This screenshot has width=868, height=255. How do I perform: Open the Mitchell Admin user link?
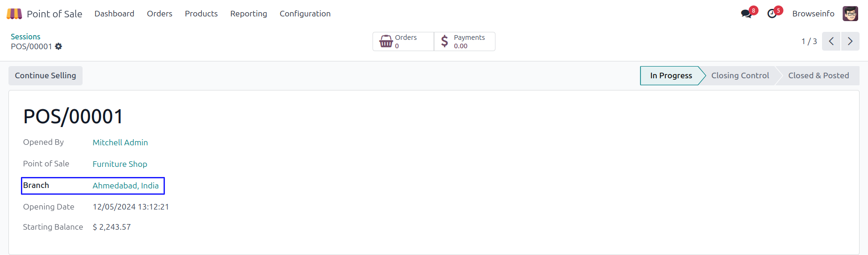120,142
